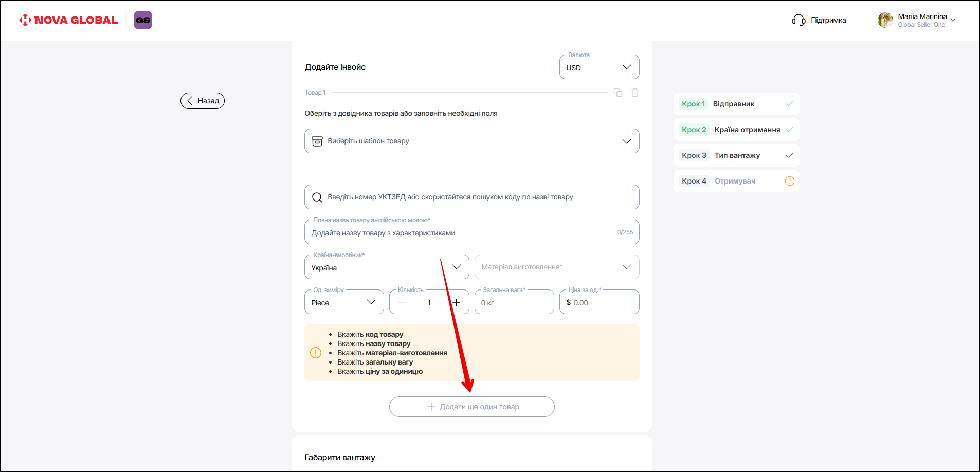This screenshot has width=980, height=472.
Task: Click the plus icon to increase quantity
Action: coord(456,302)
